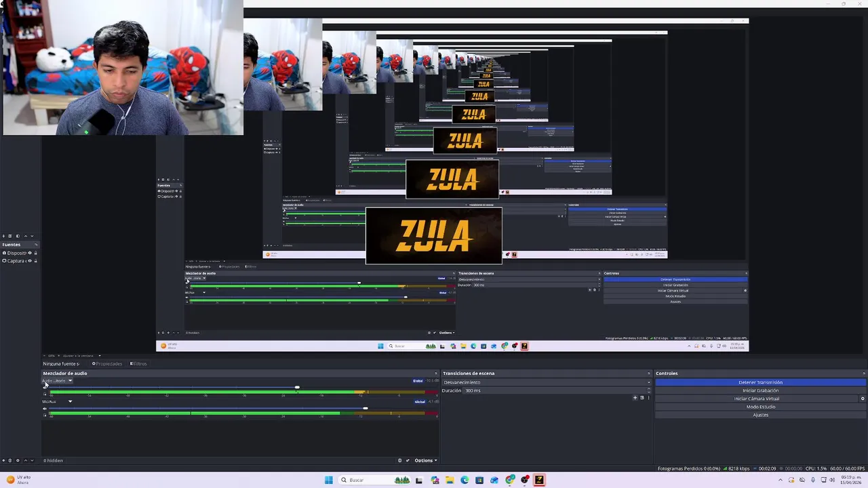868x488 pixels.
Task: Adjust desktop audio volume slider handle
Action: click(297, 388)
